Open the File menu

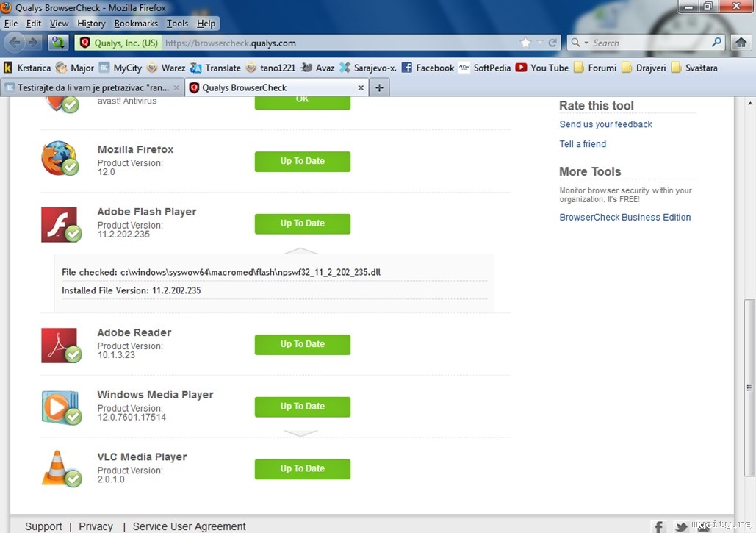point(10,23)
